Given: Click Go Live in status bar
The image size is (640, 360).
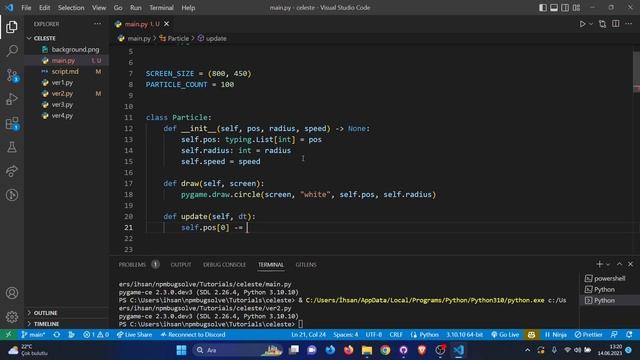Looking at the screenshot, I should (x=505, y=335).
